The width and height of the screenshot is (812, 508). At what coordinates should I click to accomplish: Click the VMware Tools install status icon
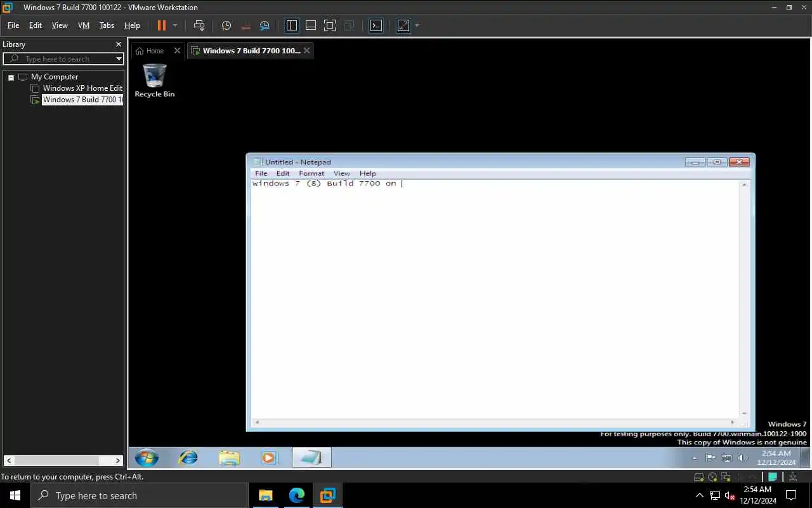click(793, 477)
